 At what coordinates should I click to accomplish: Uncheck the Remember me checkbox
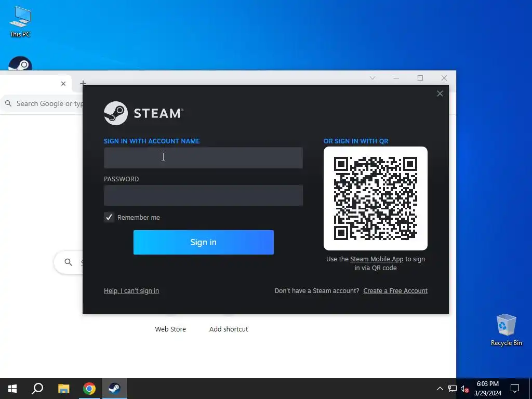109,217
